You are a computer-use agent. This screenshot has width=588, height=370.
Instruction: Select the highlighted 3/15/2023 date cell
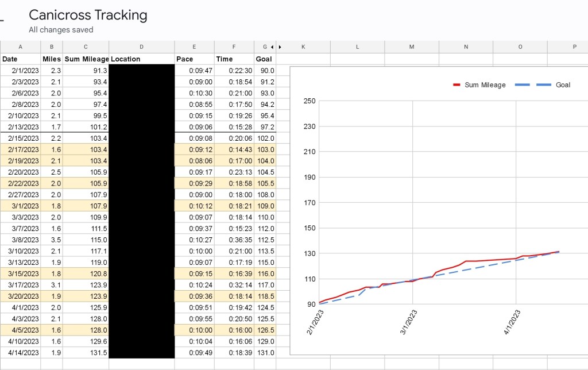pyautogui.click(x=21, y=273)
